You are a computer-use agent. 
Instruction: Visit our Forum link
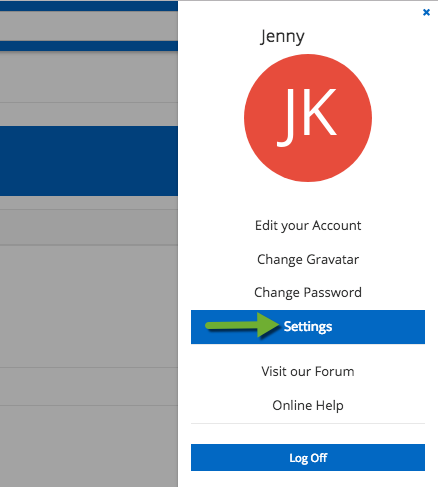pos(308,371)
